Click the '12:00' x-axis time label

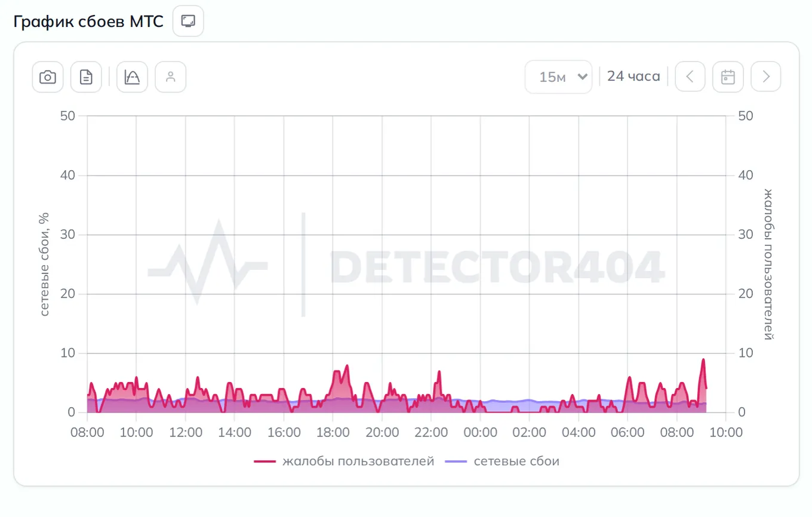coord(186,432)
